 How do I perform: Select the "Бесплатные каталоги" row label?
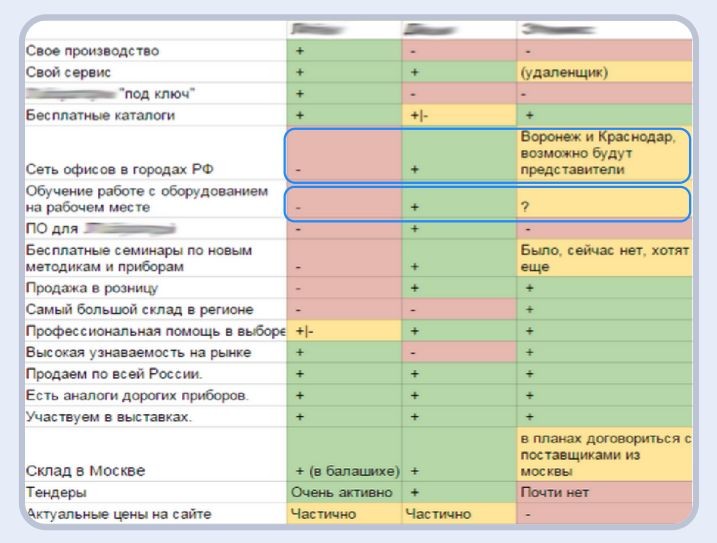point(97,115)
